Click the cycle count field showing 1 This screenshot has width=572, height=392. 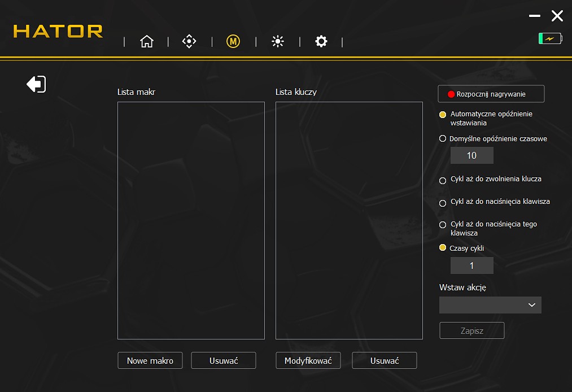471,265
